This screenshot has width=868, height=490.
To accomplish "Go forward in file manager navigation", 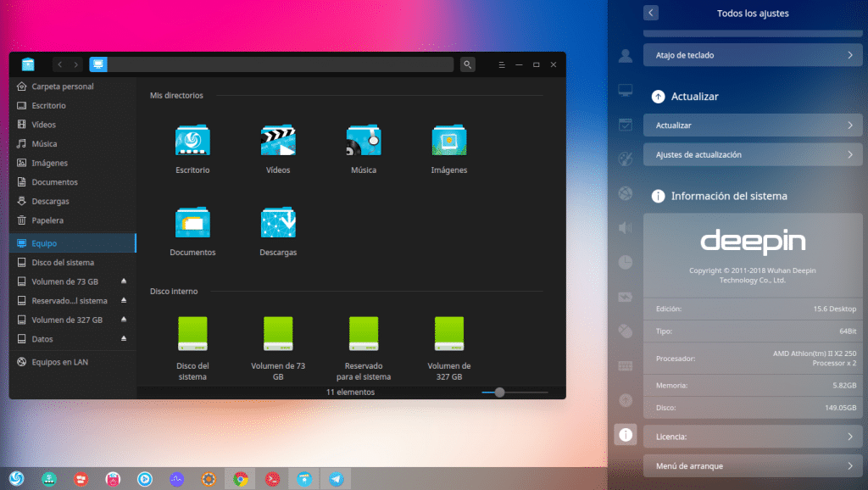I will tap(76, 64).
